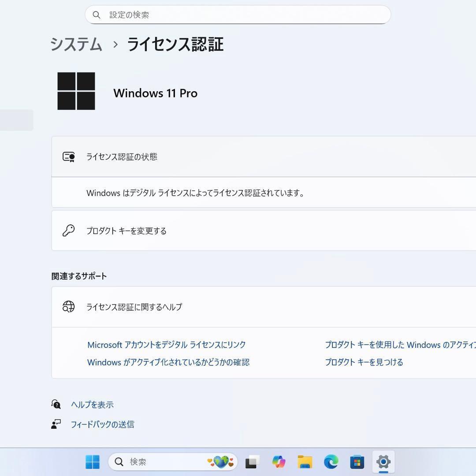Click the feedback icon beside フィードバックの送信
This screenshot has height=476, width=476.
[56, 424]
